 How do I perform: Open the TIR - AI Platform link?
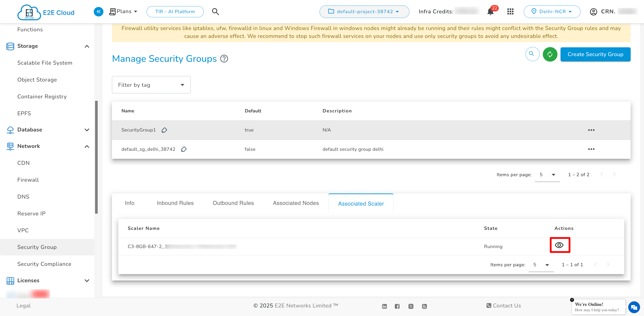tap(175, 12)
